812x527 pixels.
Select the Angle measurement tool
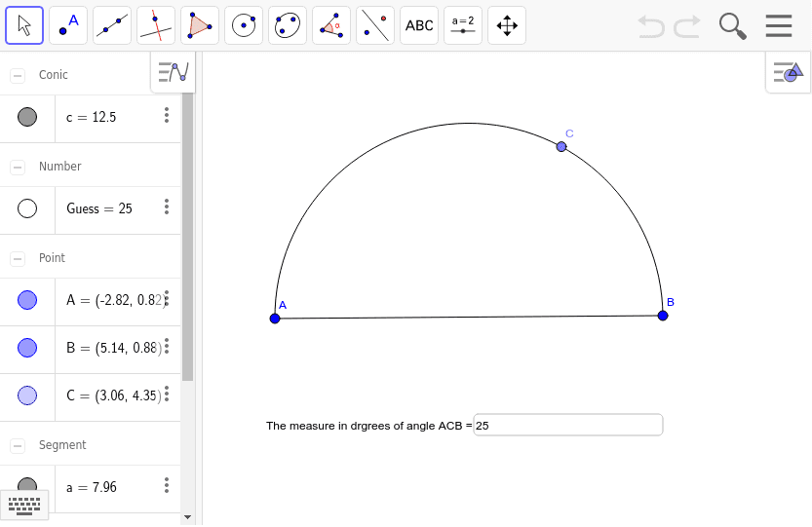[331, 25]
